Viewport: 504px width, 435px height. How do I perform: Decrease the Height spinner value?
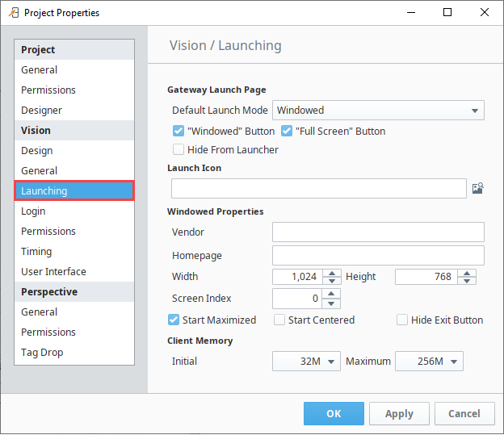coord(467,281)
